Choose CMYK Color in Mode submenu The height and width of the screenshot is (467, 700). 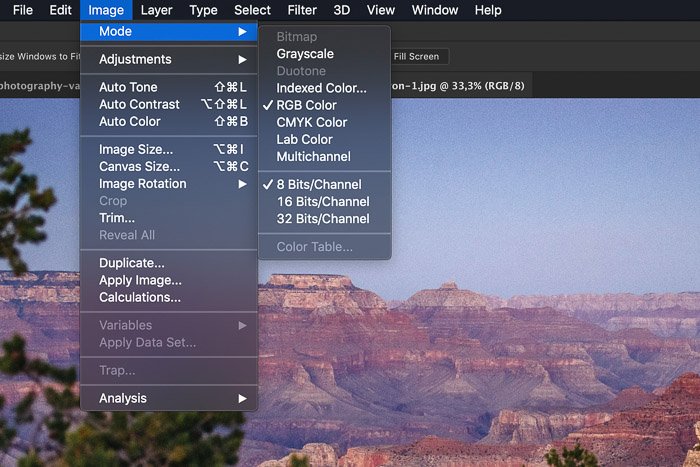[311, 122]
